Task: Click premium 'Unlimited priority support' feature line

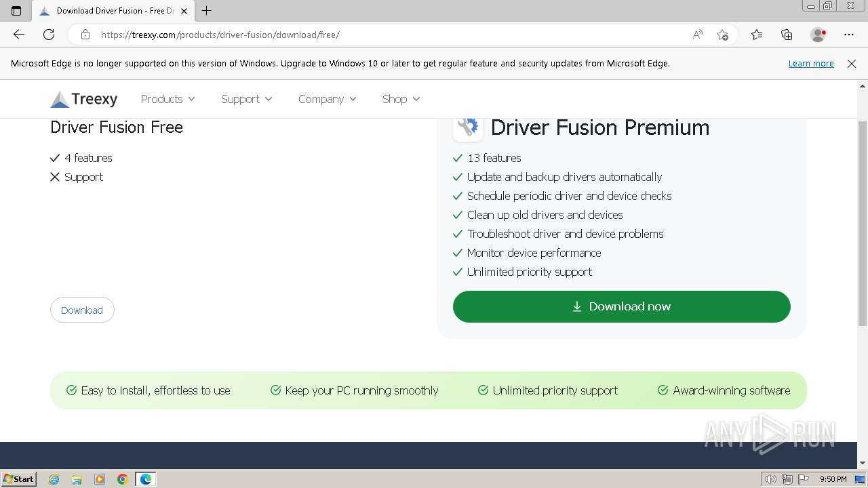Action: click(x=530, y=272)
